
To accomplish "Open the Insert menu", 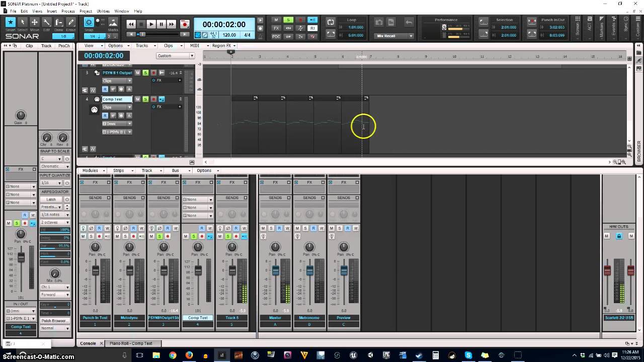I will coord(52,11).
